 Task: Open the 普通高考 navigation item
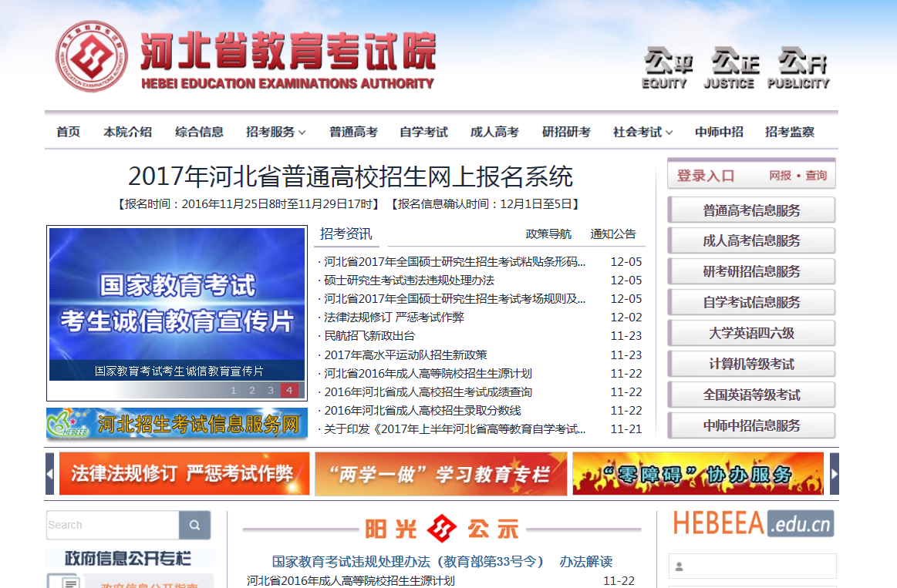(x=353, y=132)
